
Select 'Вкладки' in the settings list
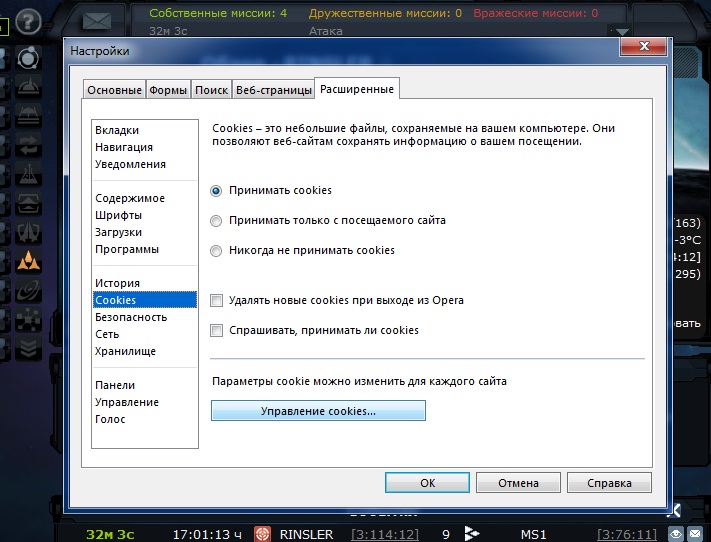coord(145,130)
